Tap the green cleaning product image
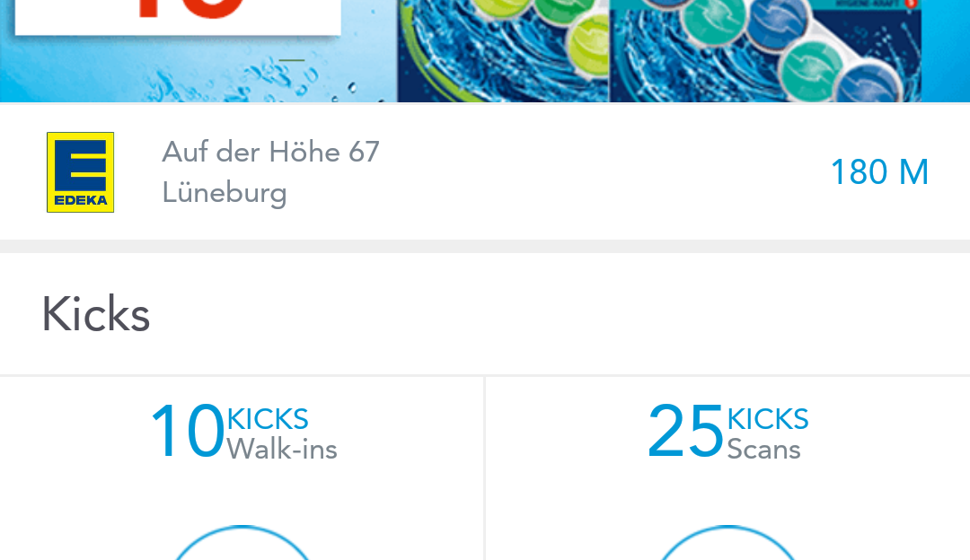The height and width of the screenshot is (560, 970). tap(503, 50)
